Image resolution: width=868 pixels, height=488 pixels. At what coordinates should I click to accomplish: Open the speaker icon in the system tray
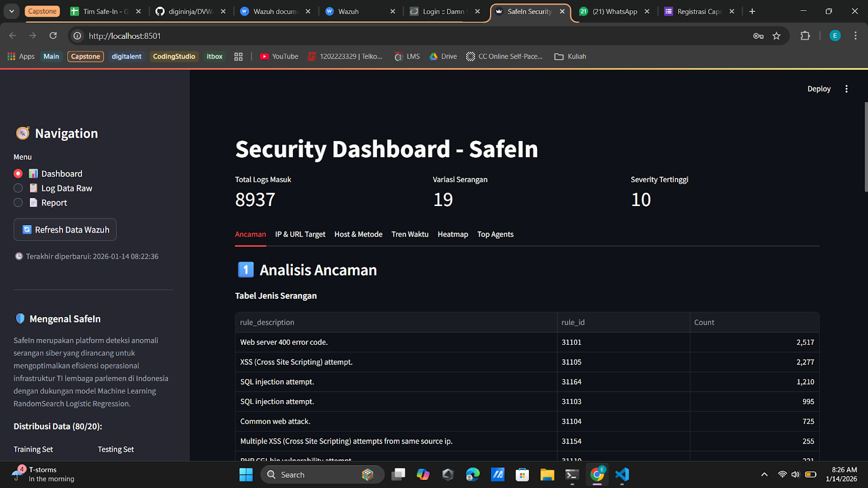[795, 474]
